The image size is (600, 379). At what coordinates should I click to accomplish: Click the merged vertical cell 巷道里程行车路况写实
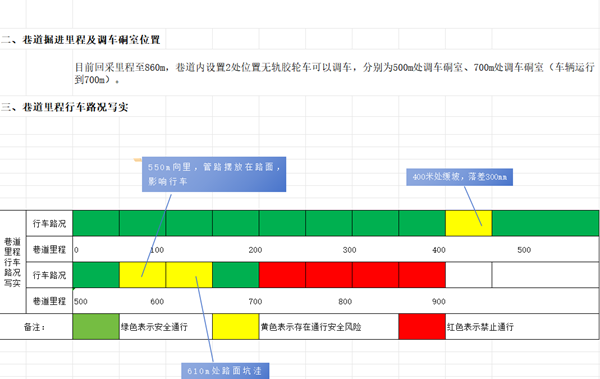13,262
